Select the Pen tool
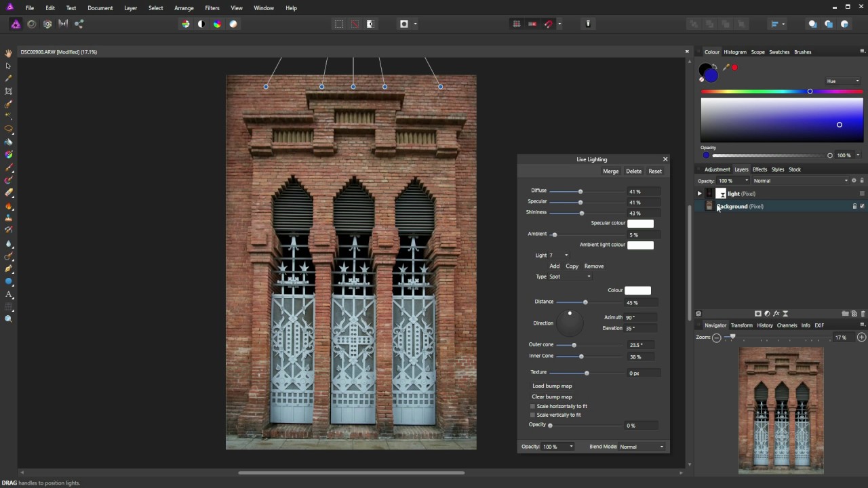The height and width of the screenshot is (488, 868). [8, 268]
